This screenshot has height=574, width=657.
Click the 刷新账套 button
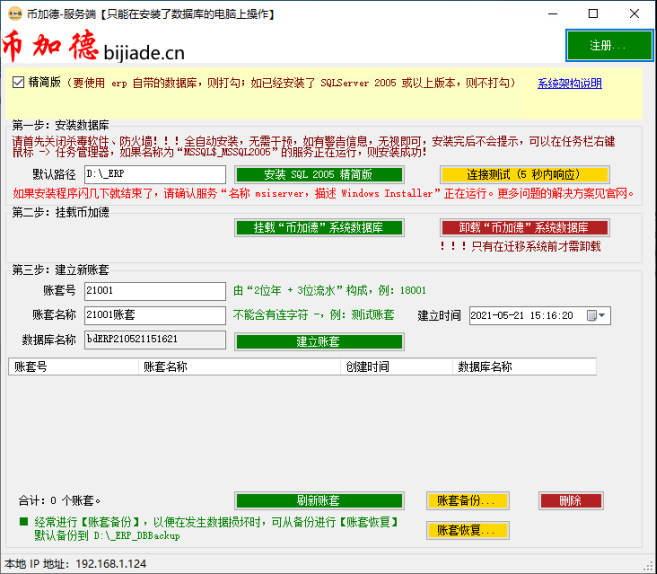(x=319, y=500)
